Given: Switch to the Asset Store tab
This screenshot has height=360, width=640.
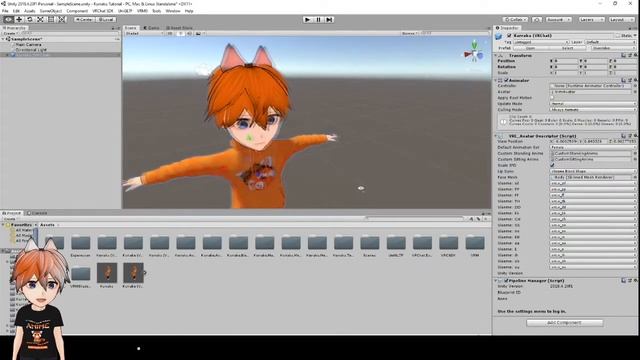Looking at the screenshot, I should (x=179, y=28).
